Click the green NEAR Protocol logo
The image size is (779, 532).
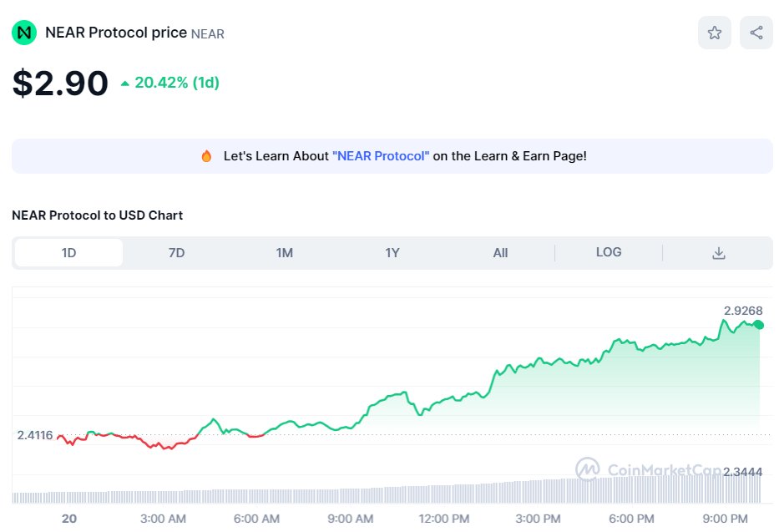pos(24,33)
